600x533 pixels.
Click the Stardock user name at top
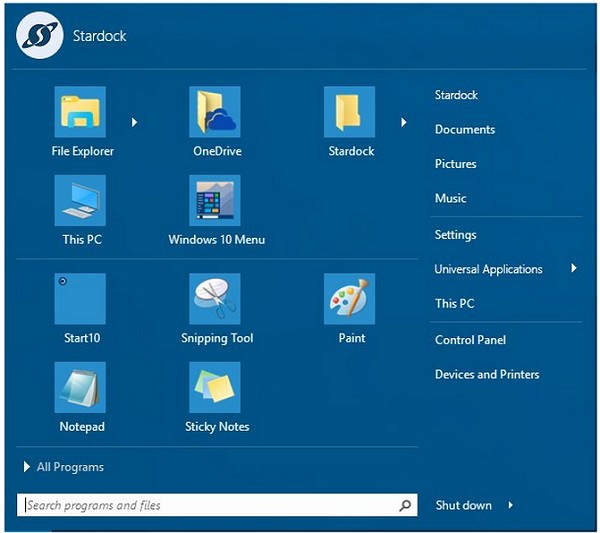(99, 36)
